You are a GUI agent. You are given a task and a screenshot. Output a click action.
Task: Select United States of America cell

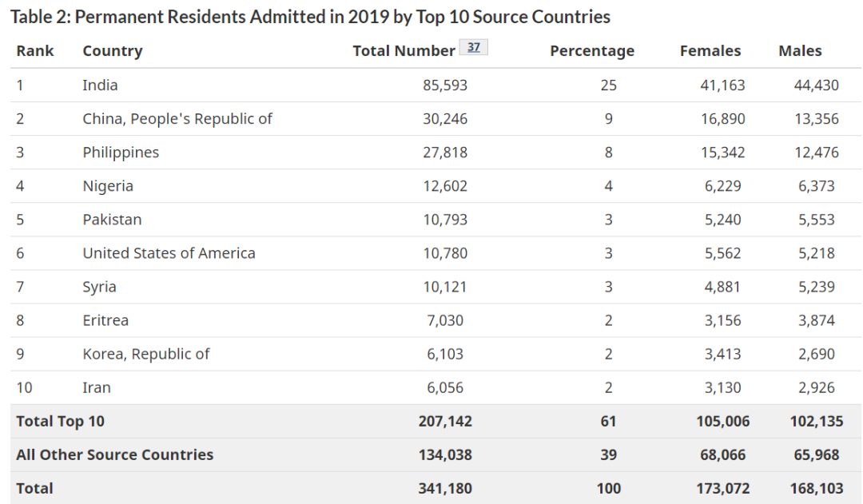169,253
